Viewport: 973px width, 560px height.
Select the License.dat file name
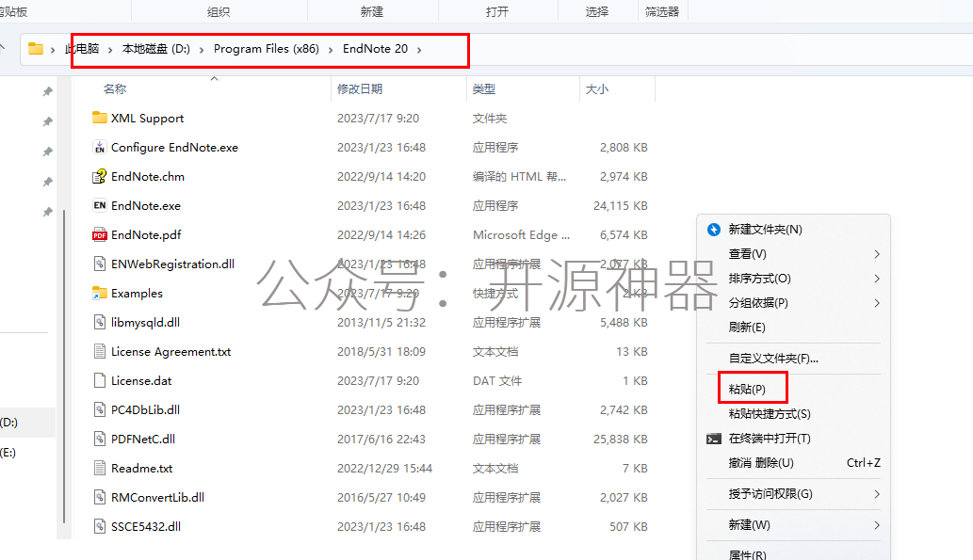coord(141,380)
